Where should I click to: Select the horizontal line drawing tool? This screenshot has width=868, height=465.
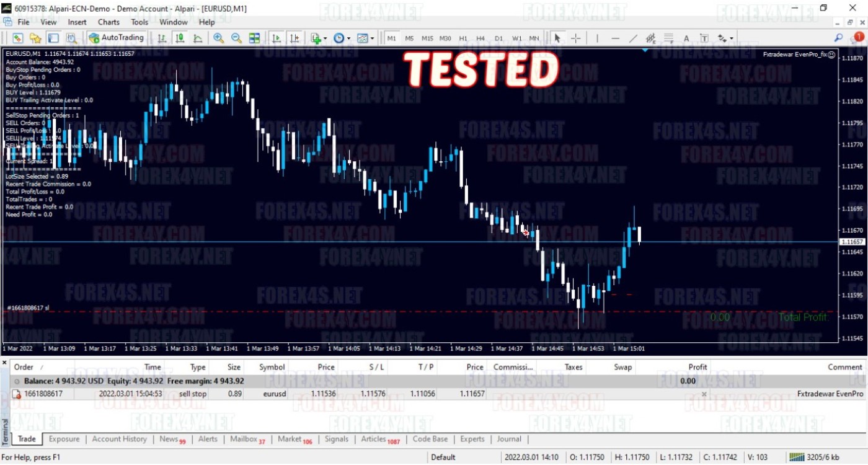click(615, 38)
